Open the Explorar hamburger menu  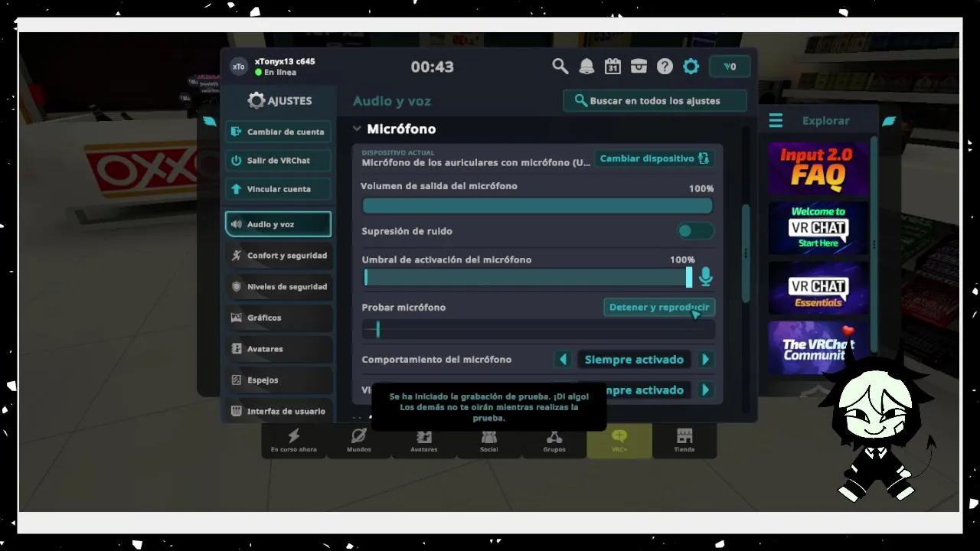click(x=776, y=121)
